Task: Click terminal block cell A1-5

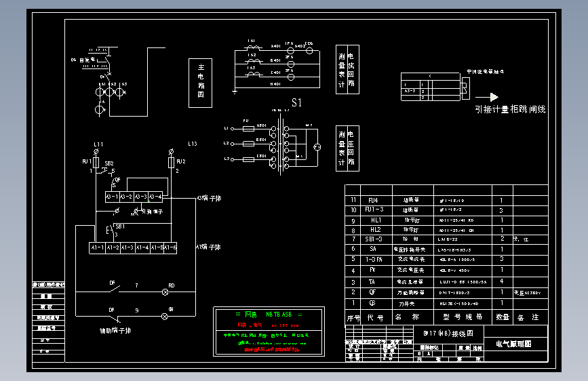Action: [x=157, y=247]
